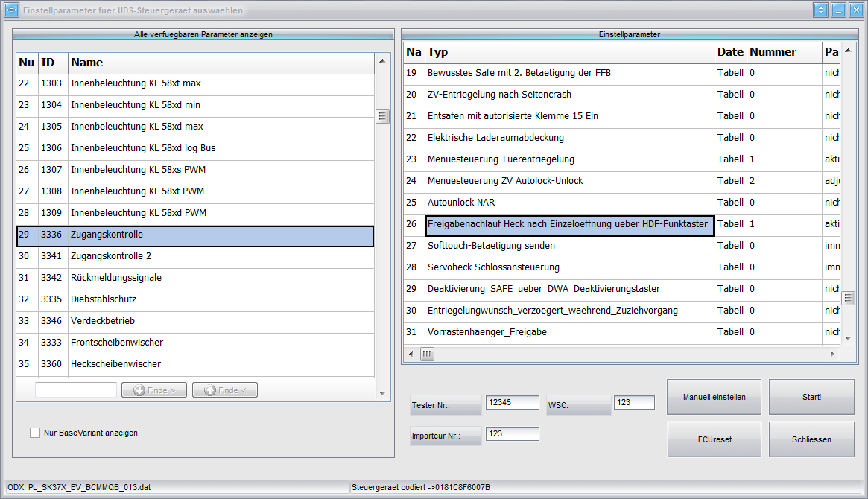
Task: Click the application icon in the title bar
Action: click(x=12, y=10)
